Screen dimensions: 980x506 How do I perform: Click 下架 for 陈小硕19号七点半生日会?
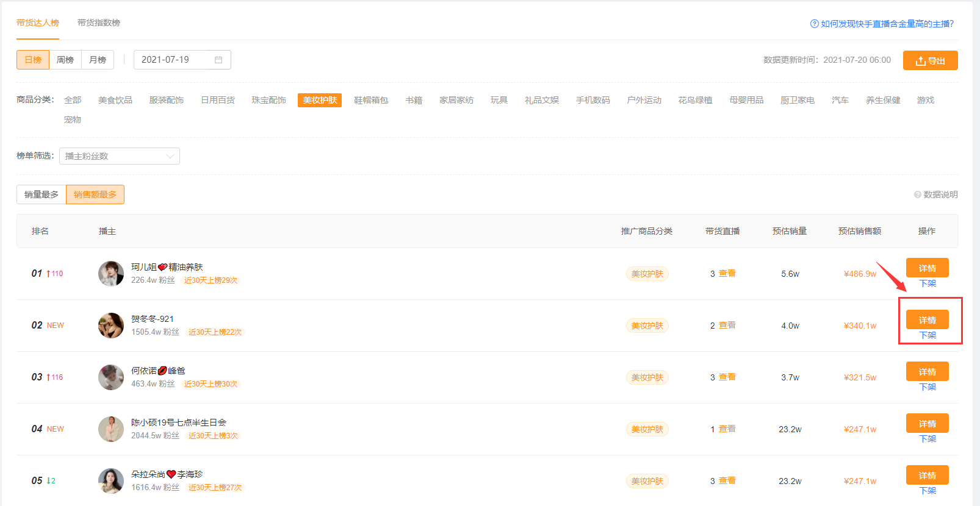(x=928, y=439)
